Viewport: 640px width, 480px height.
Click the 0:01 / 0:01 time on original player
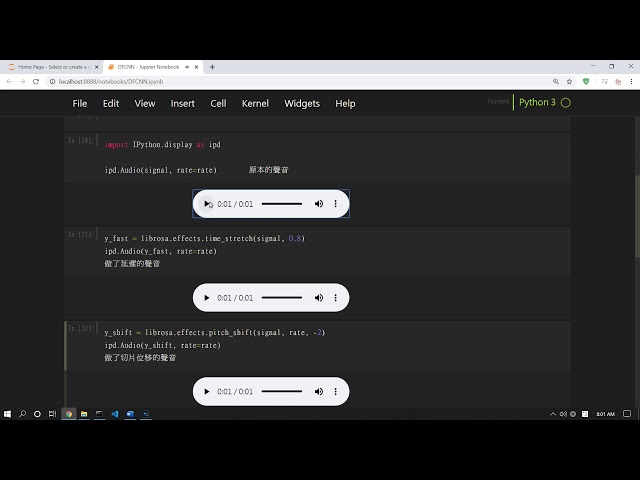[x=235, y=204]
